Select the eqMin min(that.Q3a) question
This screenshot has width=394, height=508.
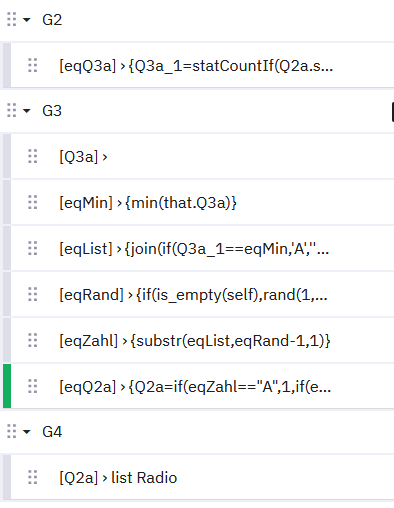[x=199, y=202]
